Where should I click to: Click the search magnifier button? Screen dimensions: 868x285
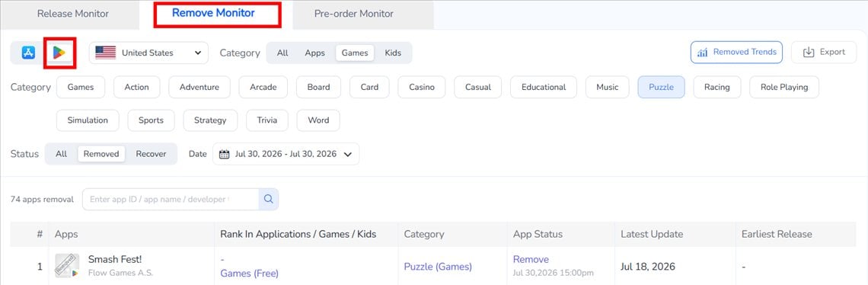269,199
